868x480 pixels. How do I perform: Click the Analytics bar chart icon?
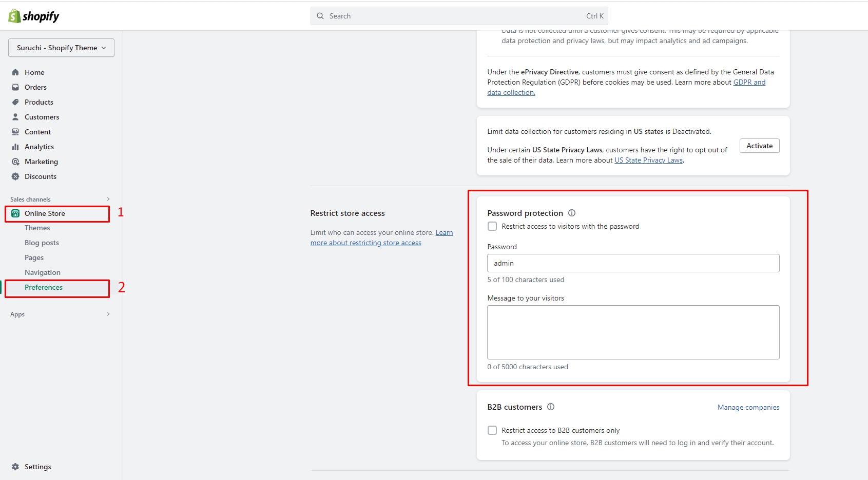point(15,147)
